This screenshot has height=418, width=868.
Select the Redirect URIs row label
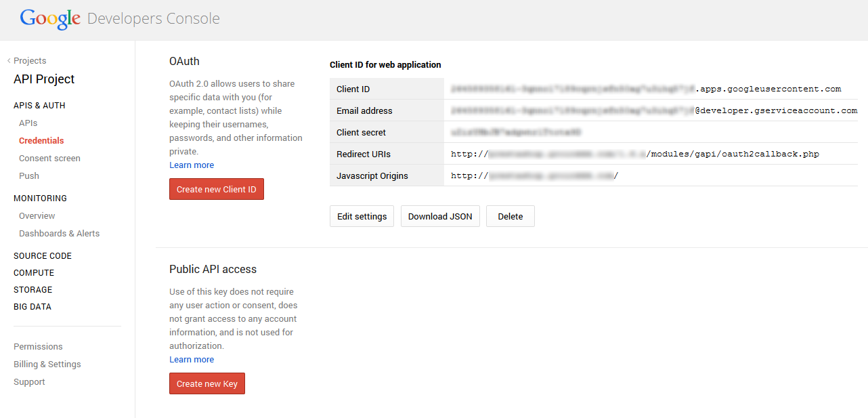pos(363,154)
